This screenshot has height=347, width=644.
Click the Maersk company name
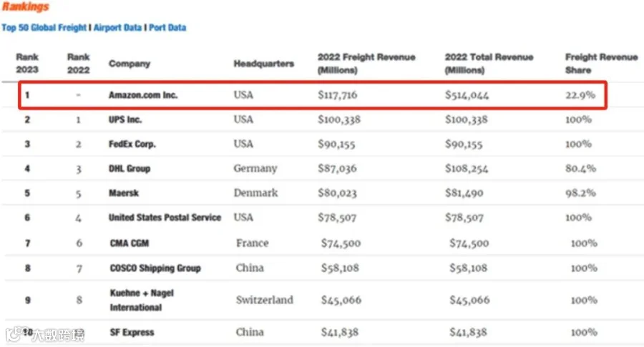[124, 193]
